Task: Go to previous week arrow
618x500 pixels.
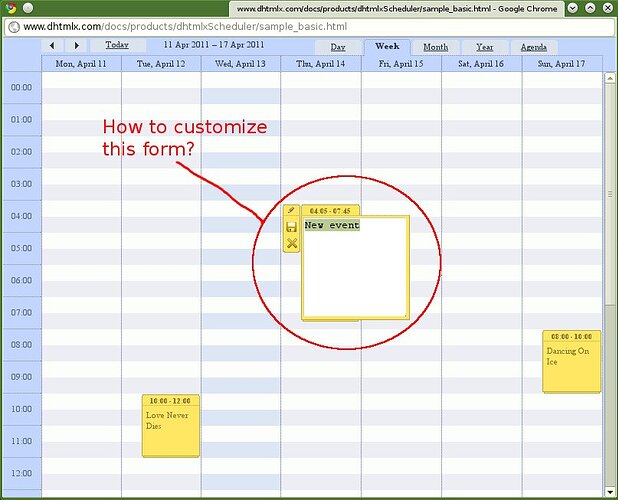Action: pyautogui.click(x=52, y=45)
